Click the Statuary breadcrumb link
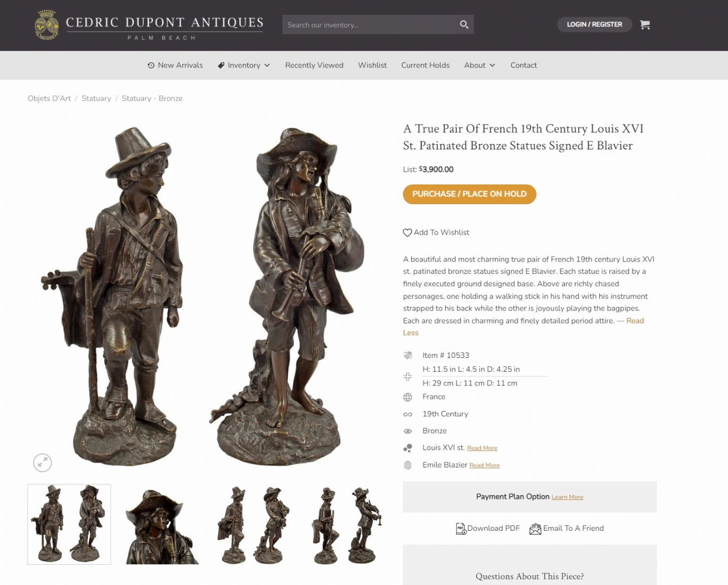Image resolution: width=728 pixels, height=585 pixels. (96, 98)
